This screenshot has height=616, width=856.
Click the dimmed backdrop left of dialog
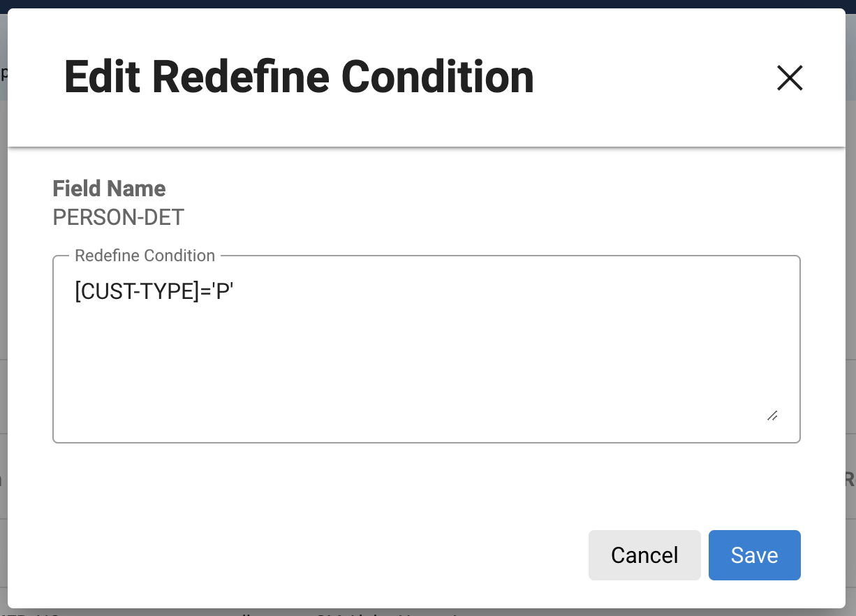click(x=3, y=279)
